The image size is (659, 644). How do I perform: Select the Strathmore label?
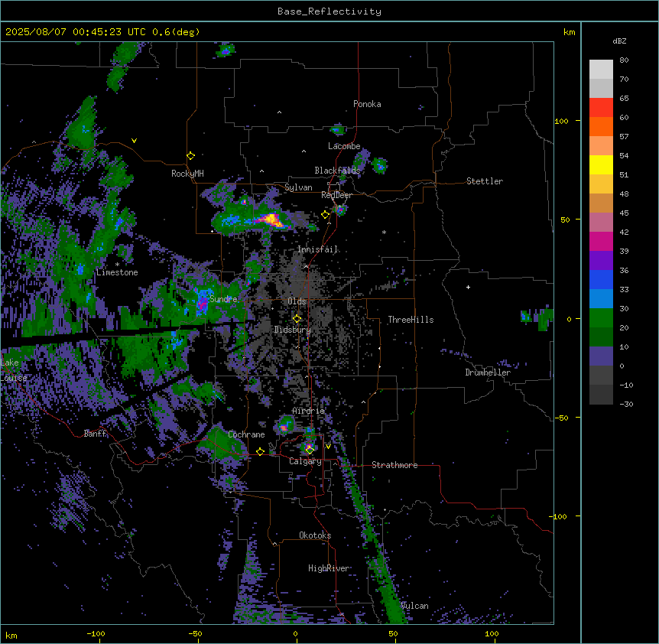[394, 465]
